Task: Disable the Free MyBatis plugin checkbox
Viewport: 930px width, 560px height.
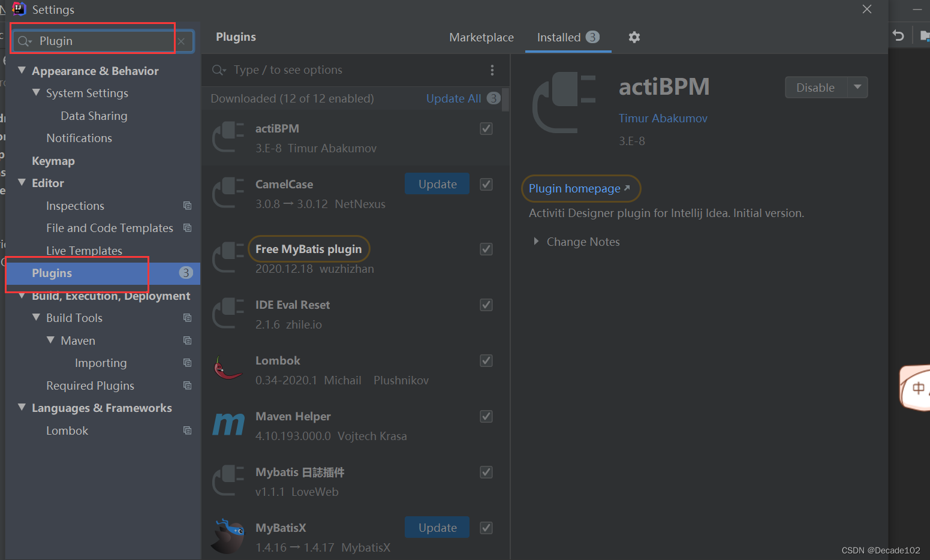Action: (x=486, y=249)
